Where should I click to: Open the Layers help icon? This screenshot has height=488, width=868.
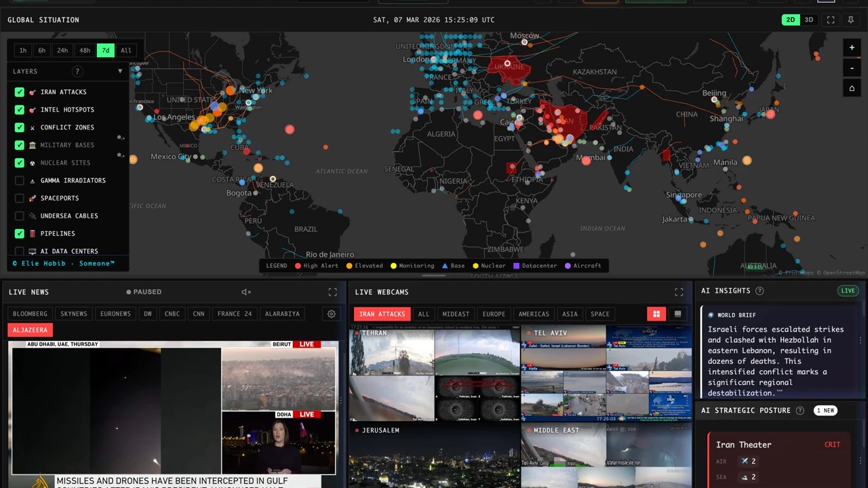pos(77,71)
